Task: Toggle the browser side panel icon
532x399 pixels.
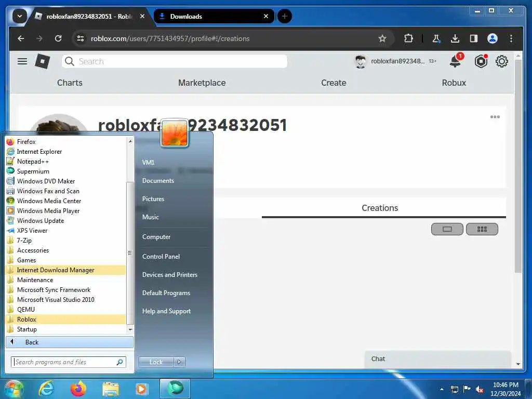Action: tap(474, 38)
